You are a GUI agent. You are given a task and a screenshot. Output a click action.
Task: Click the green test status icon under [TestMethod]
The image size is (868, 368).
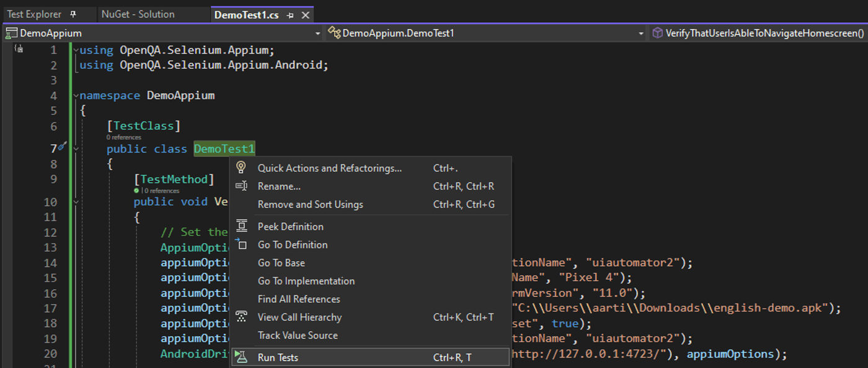(136, 191)
